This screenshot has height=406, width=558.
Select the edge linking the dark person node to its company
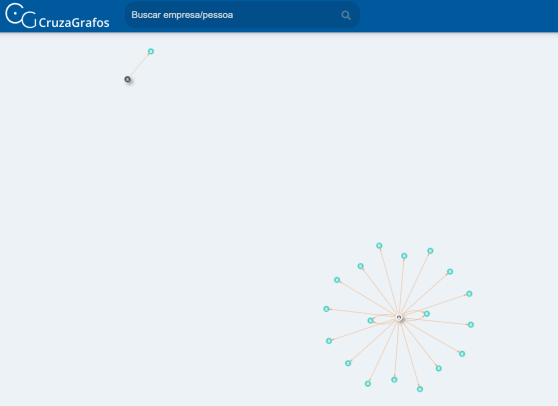tap(139, 65)
